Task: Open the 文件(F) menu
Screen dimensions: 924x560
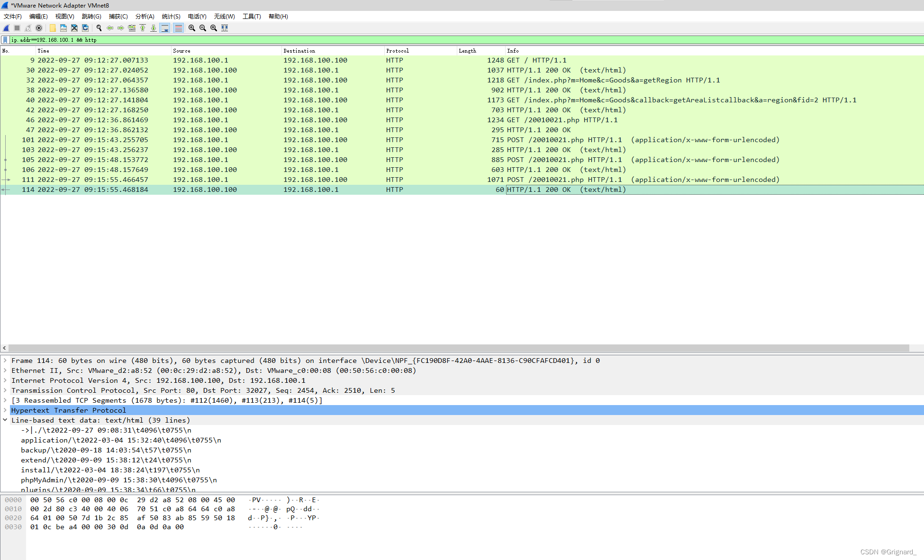Action: click(13, 17)
